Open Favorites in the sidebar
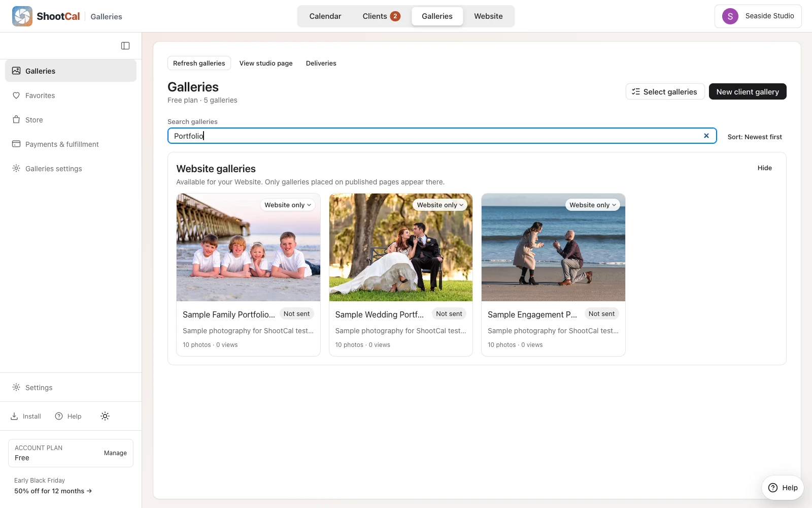The width and height of the screenshot is (812, 508). pos(71,96)
